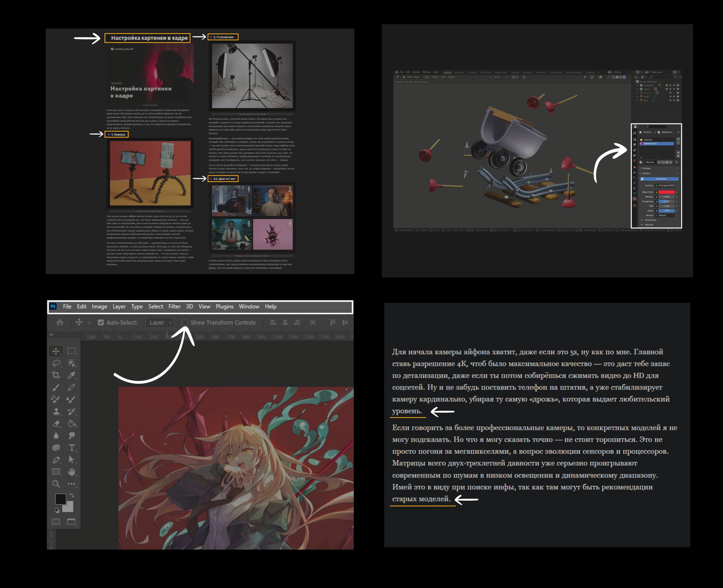Open the Auto-Select Layer dropdown
This screenshot has width=723, height=588.
[160, 323]
